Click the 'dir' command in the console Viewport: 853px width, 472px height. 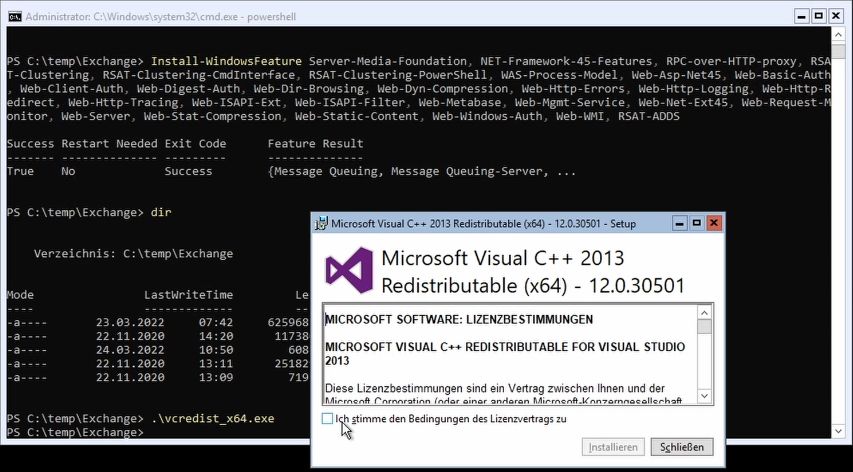[161, 212]
